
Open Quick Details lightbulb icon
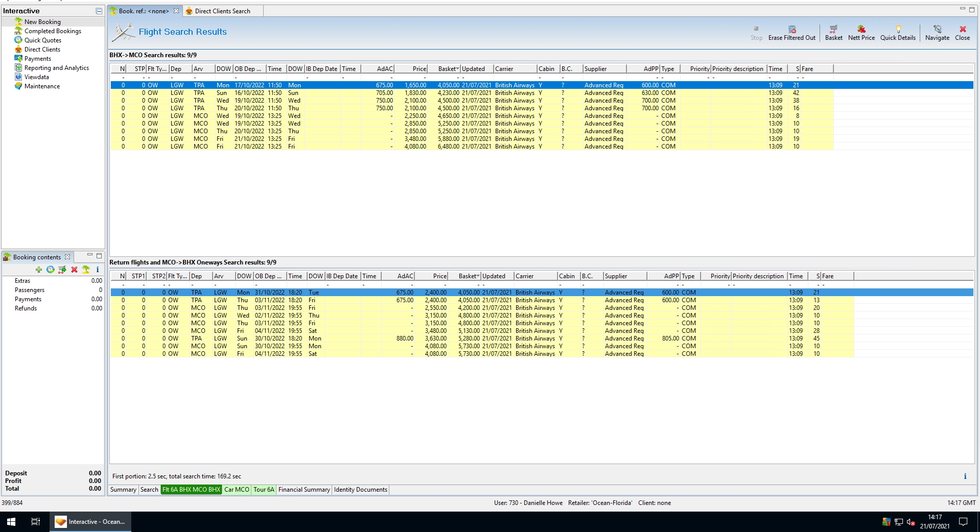(898, 30)
